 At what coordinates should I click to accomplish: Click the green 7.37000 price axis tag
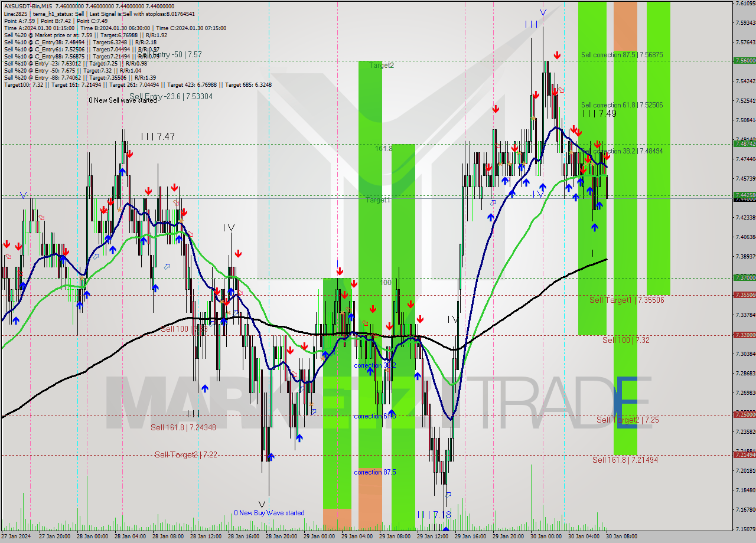coord(744,277)
